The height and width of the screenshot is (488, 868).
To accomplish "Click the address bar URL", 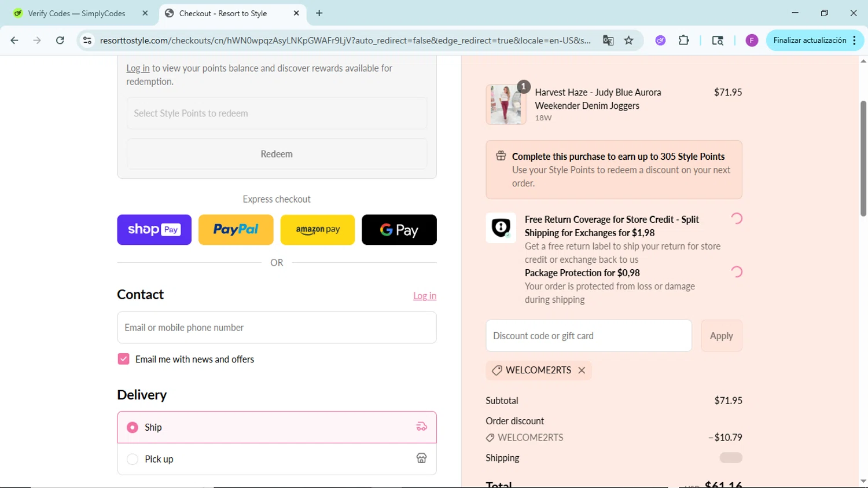I will 345,41.
